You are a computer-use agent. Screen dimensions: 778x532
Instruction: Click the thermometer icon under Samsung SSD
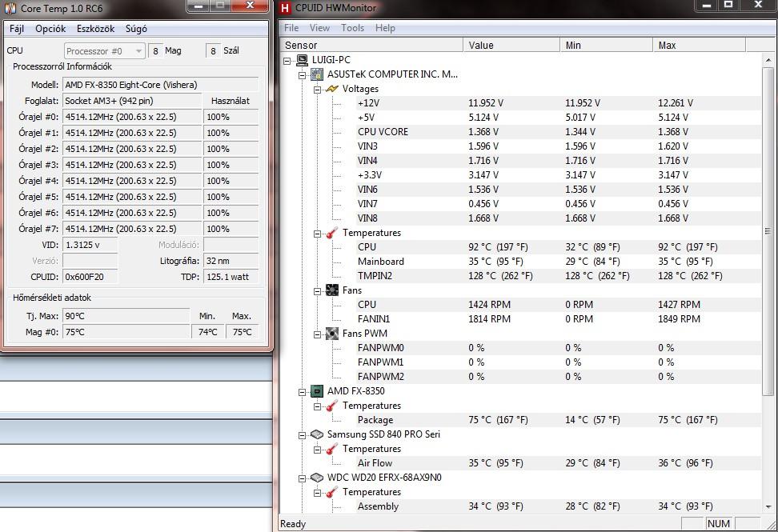click(x=331, y=449)
